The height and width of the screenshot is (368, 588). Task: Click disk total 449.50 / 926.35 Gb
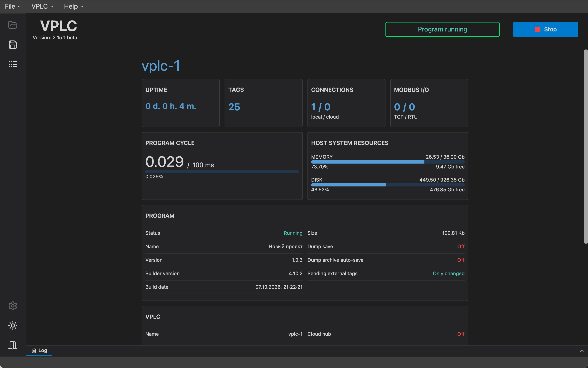(x=442, y=180)
